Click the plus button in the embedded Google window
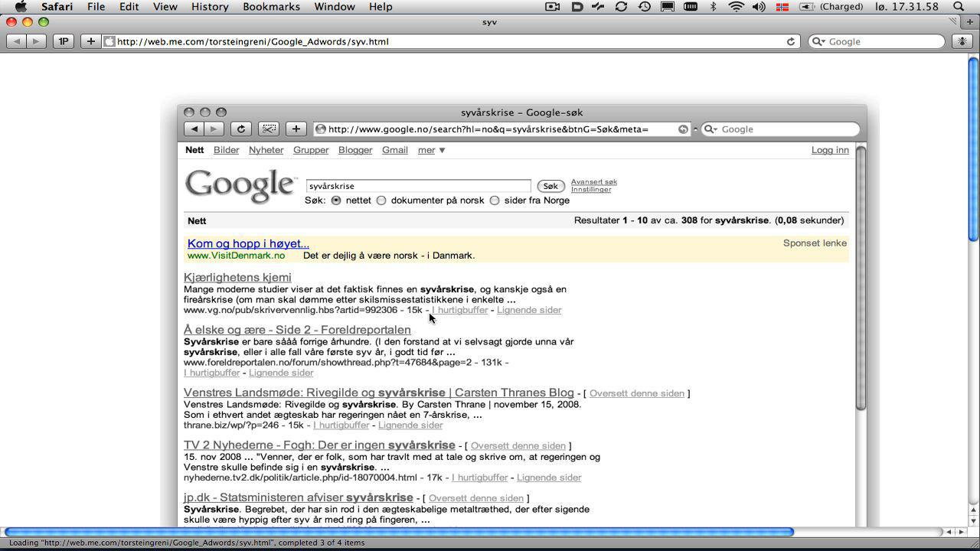Screen dimensions: 980x551 (x=296, y=129)
